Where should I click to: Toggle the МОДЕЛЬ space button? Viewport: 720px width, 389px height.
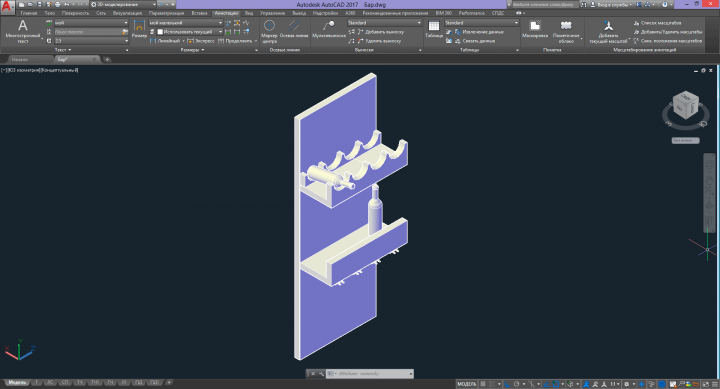point(467,384)
